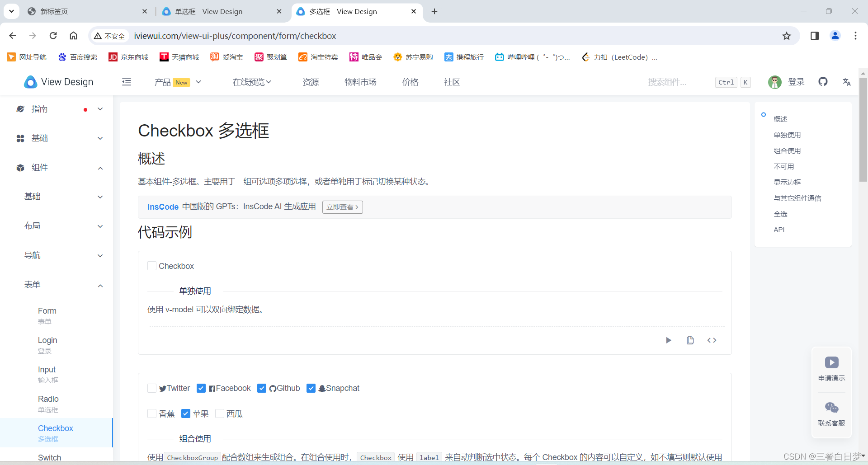Open the View Design GitHub repository icon
Viewport: 868px width, 465px height.
pos(823,82)
